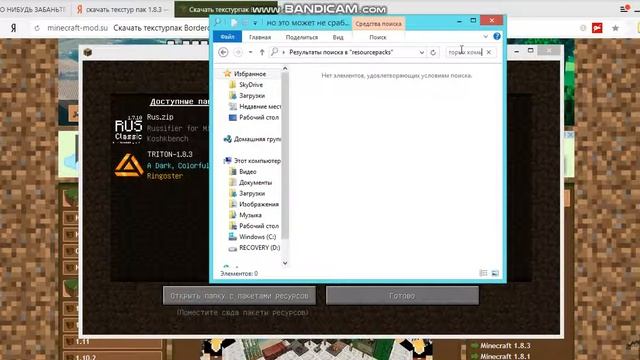Open Загрузки under Избранное
This screenshot has width=640, height=360.
click(252, 96)
